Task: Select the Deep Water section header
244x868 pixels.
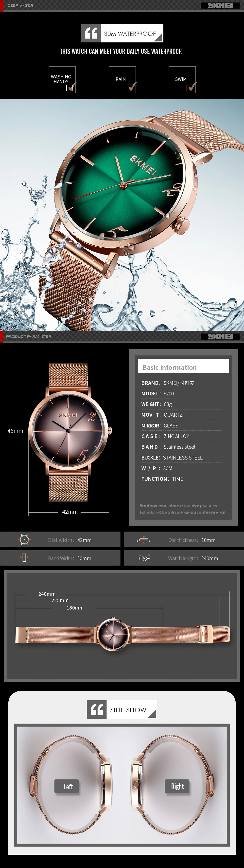Action: 20,5
